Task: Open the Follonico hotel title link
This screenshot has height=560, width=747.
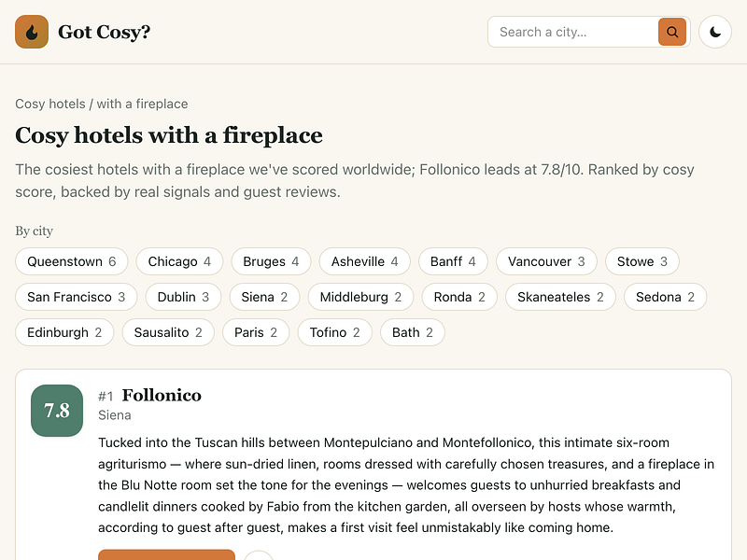Action: [162, 395]
